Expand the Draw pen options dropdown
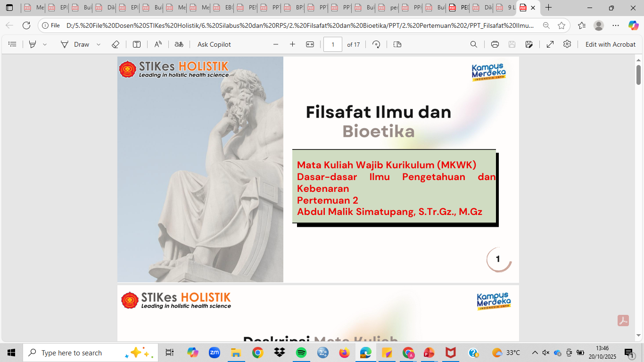The image size is (644, 362). point(99,44)
